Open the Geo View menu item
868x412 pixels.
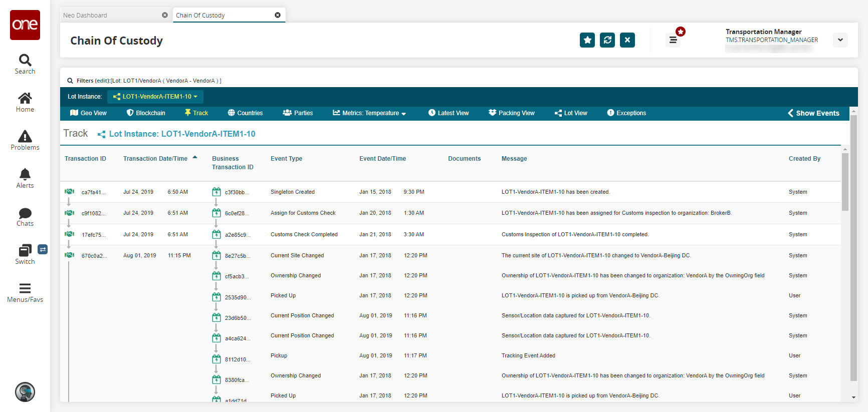point(88,113)
